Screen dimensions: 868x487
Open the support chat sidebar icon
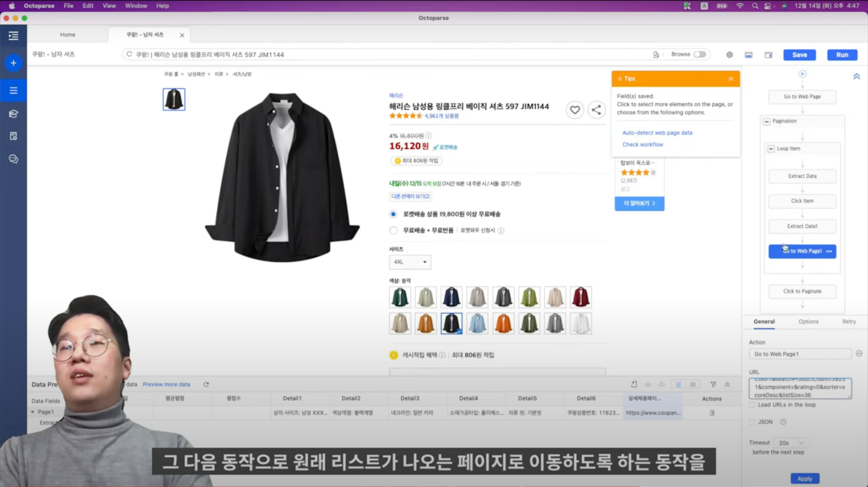[x=14, y=159]
